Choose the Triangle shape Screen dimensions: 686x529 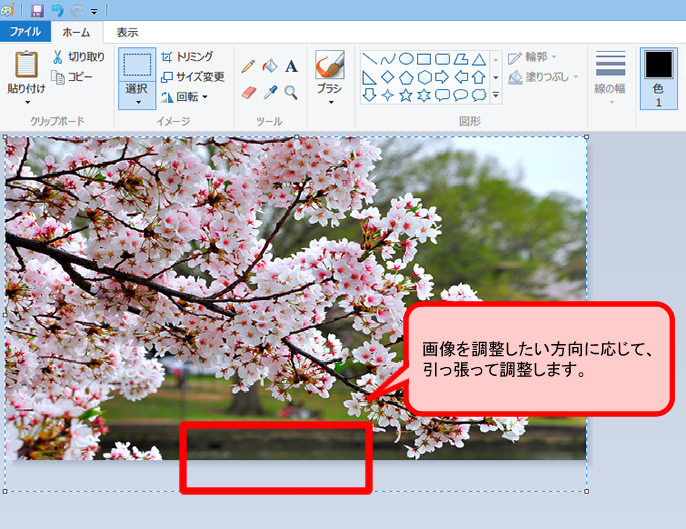click(479, 59)
